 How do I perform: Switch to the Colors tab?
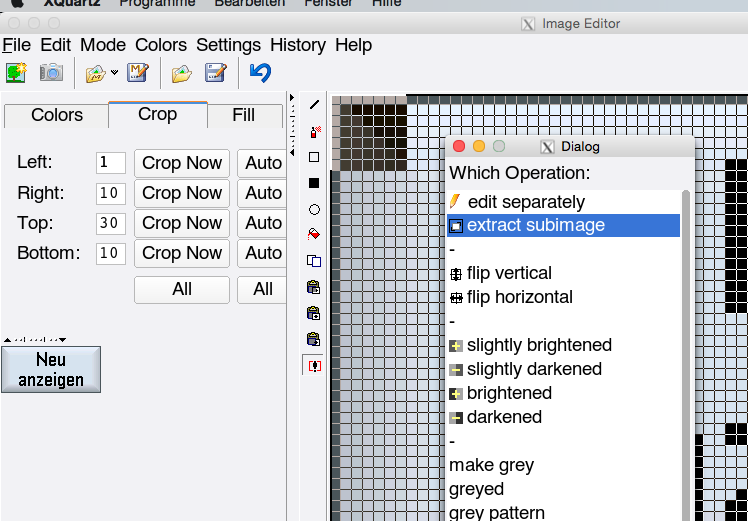pyautogui.click(x=57, y=115)
